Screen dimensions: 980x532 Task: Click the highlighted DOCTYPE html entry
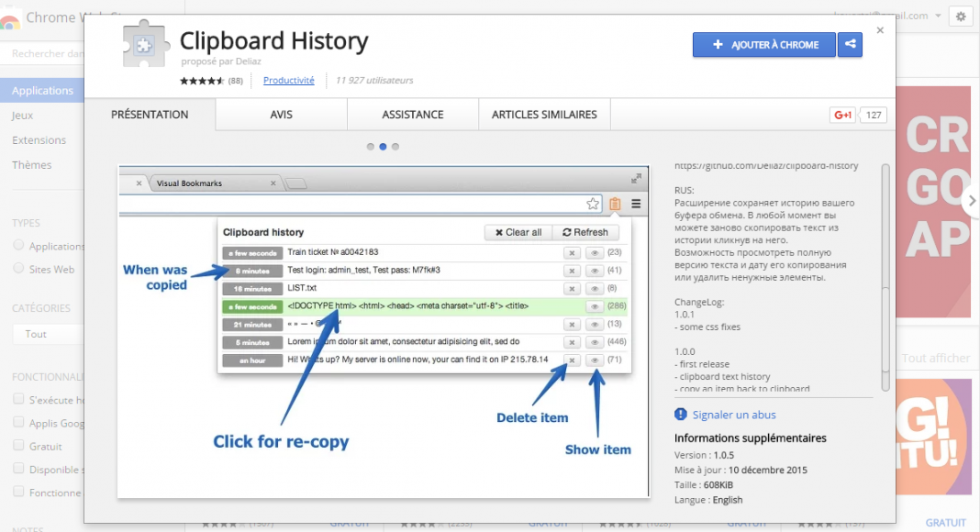point(408,306)
